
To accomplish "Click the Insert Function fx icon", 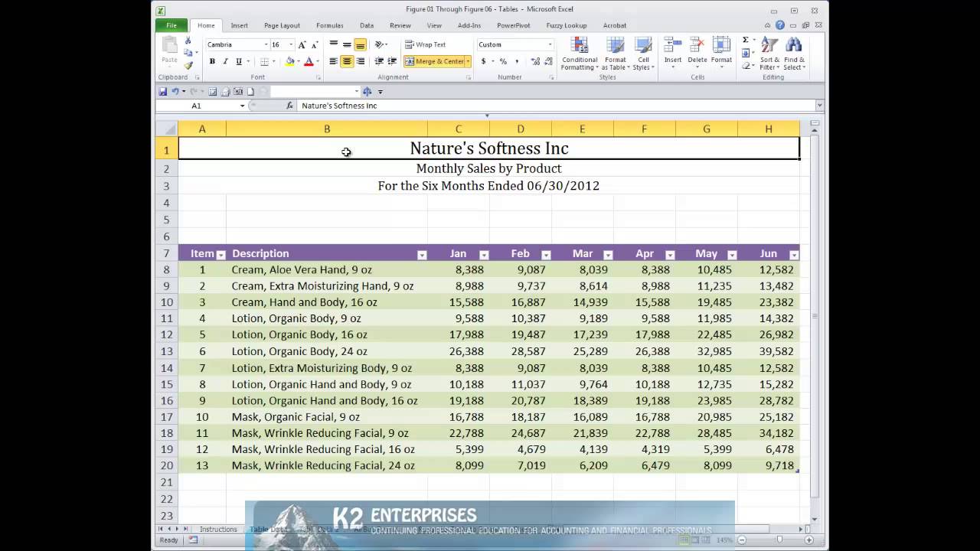I will [x=289, y=106].
